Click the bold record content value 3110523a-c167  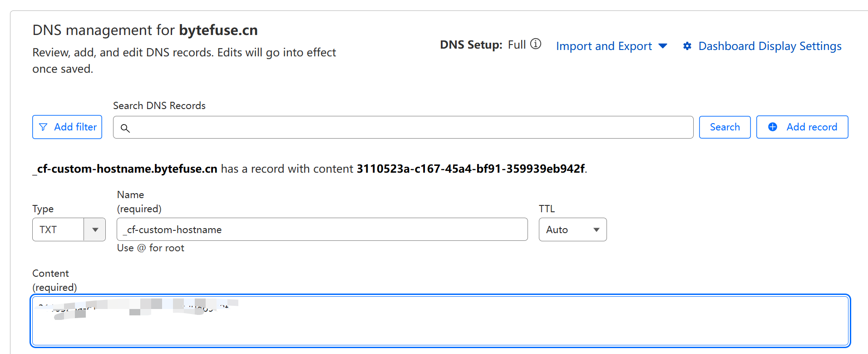[470, 169]
